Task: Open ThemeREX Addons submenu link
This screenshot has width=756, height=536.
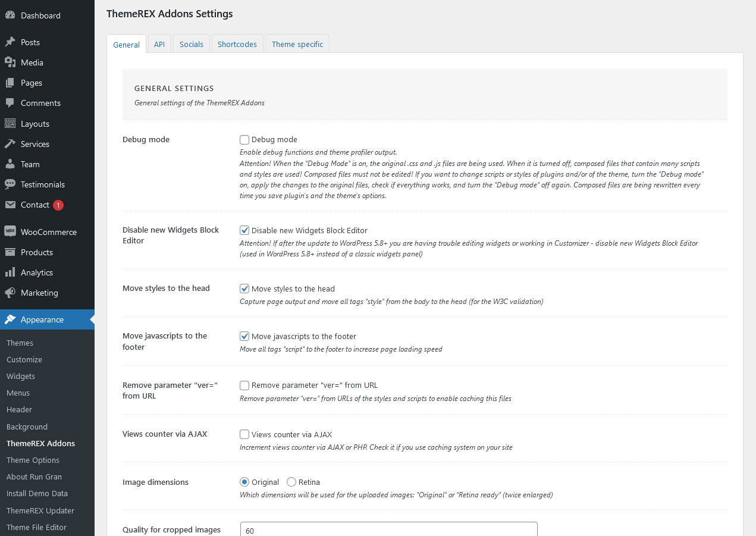Action: pyautogui.click(x=40, y=443)
